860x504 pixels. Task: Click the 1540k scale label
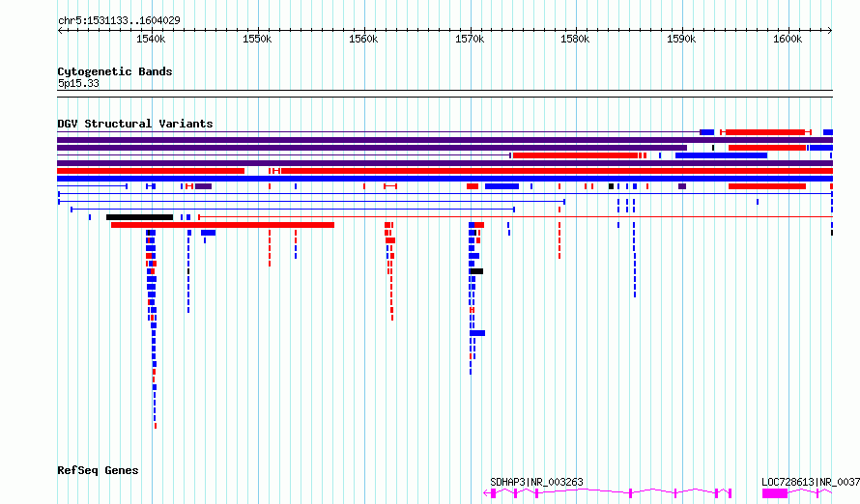click(x=151, y=39)
